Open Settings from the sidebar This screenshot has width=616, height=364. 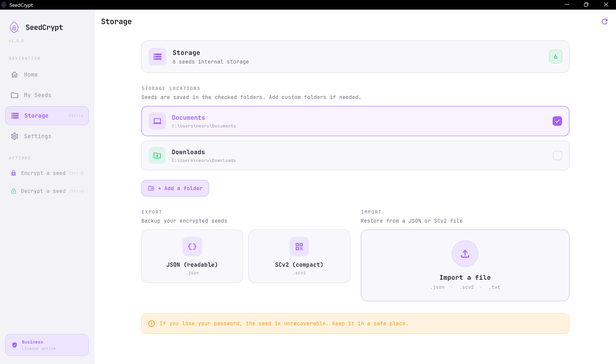tap(37, 136)
